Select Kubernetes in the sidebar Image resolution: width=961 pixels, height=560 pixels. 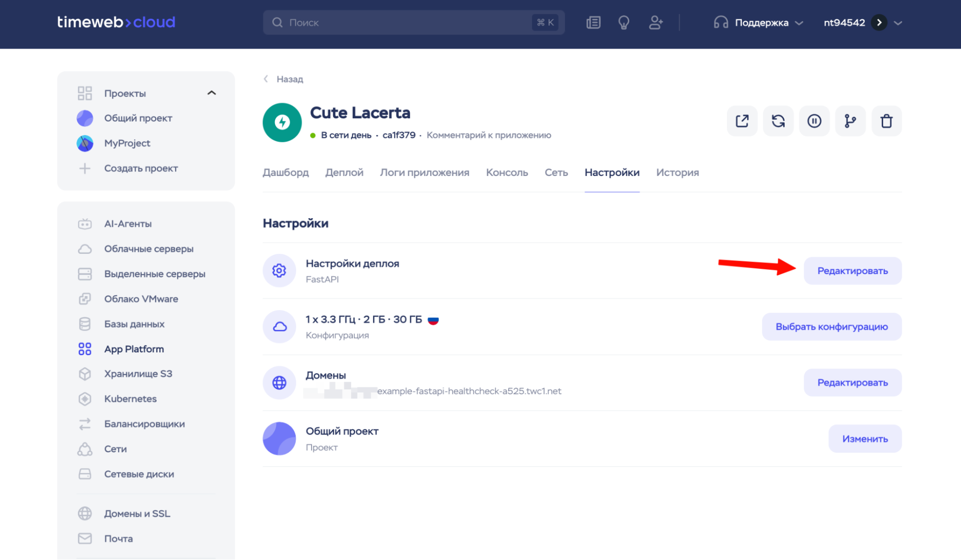pyautogui.click(x=130, y=399)
